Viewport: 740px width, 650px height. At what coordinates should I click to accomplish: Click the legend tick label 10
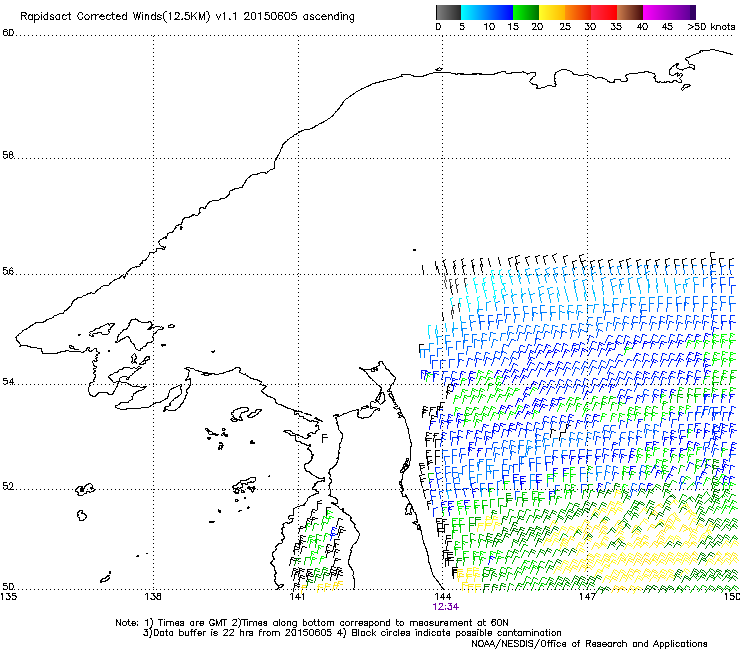coord(489,27)
